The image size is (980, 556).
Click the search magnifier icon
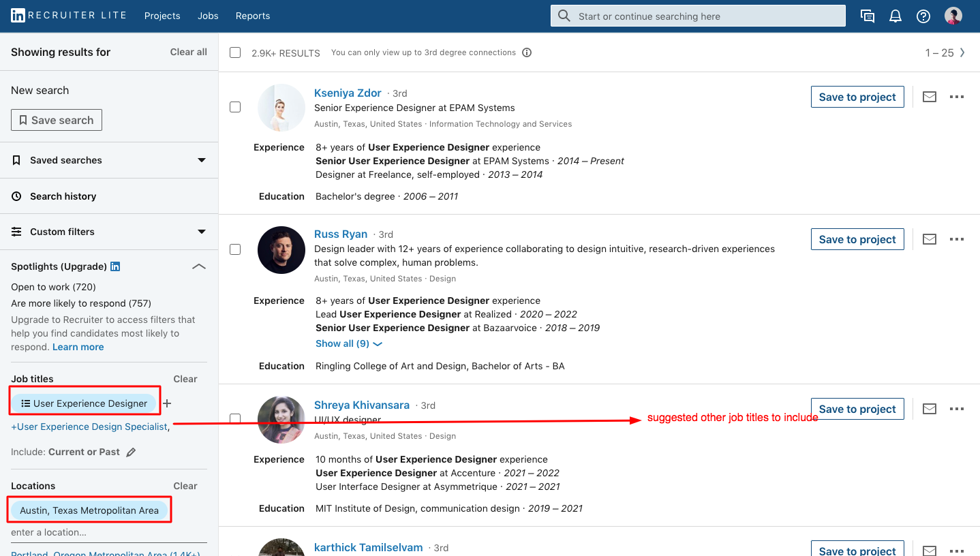[564, 16]
